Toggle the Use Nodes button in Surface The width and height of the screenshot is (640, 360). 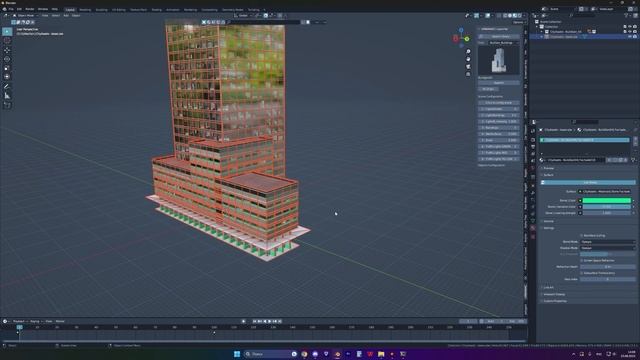coord(588,182)
